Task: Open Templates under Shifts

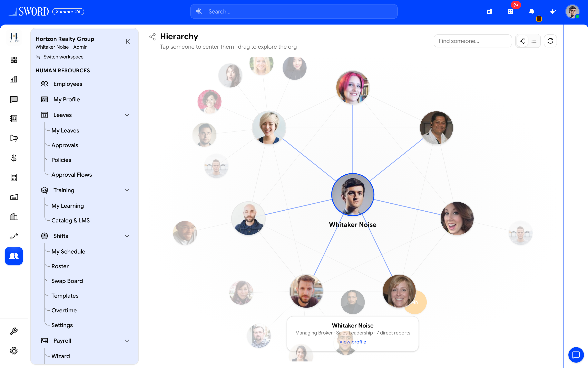Action: click(x=65, y=295)
